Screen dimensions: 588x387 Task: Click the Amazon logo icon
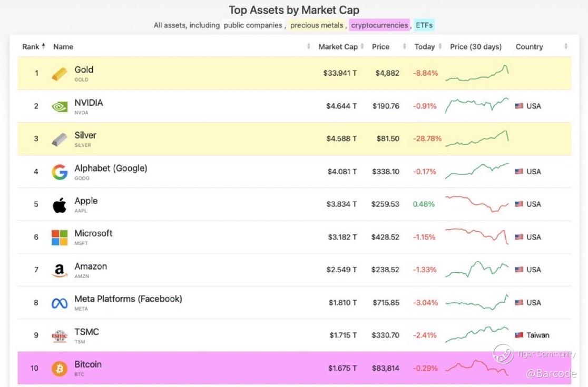60,270
